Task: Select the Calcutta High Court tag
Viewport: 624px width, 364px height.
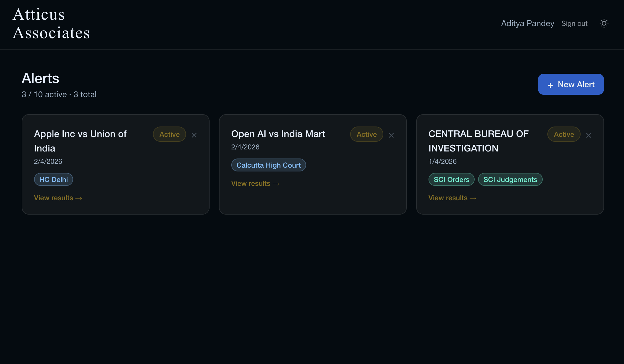Action: pyautogui.click(x=269, y=165)
